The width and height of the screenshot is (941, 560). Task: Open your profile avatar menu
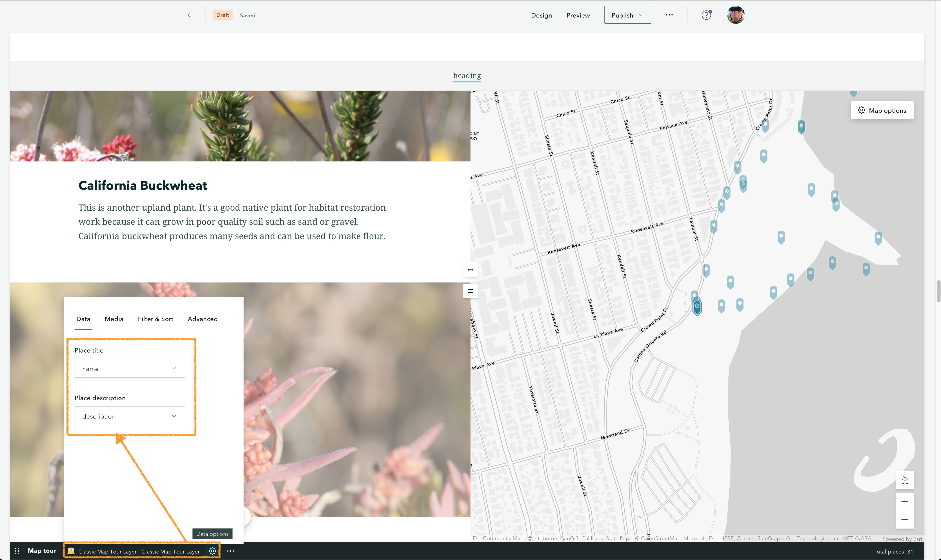point(735,15)
